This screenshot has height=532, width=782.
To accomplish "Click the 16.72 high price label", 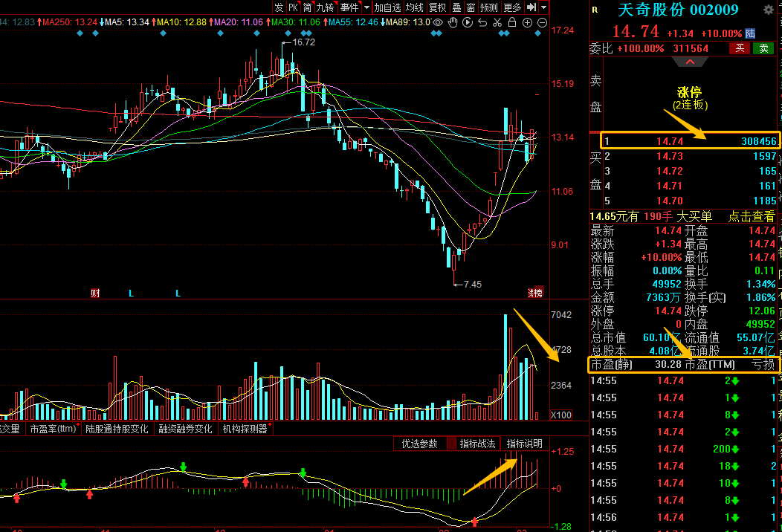I will click(303, 42).
